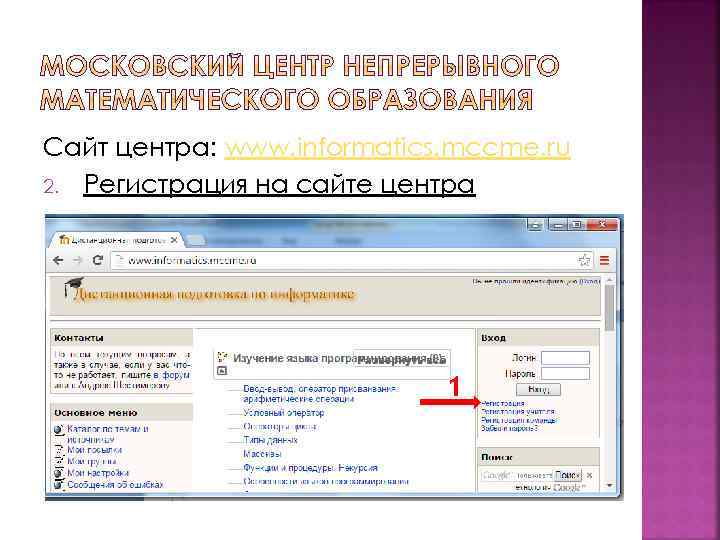Click the Контакты block header
This screenshot has height=540, width=720.
121,338
